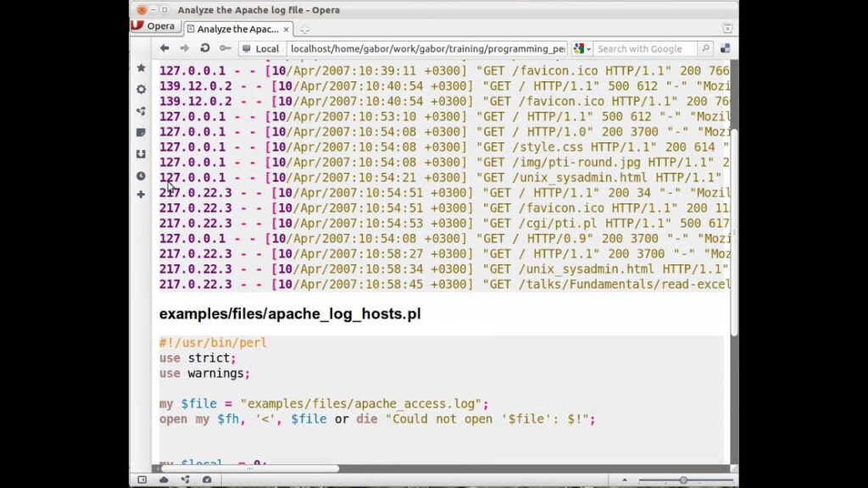The image size is (868, 488).
Task: Click the examples/files/apache_log_hosts.pl heading
Action: [290, 313]
